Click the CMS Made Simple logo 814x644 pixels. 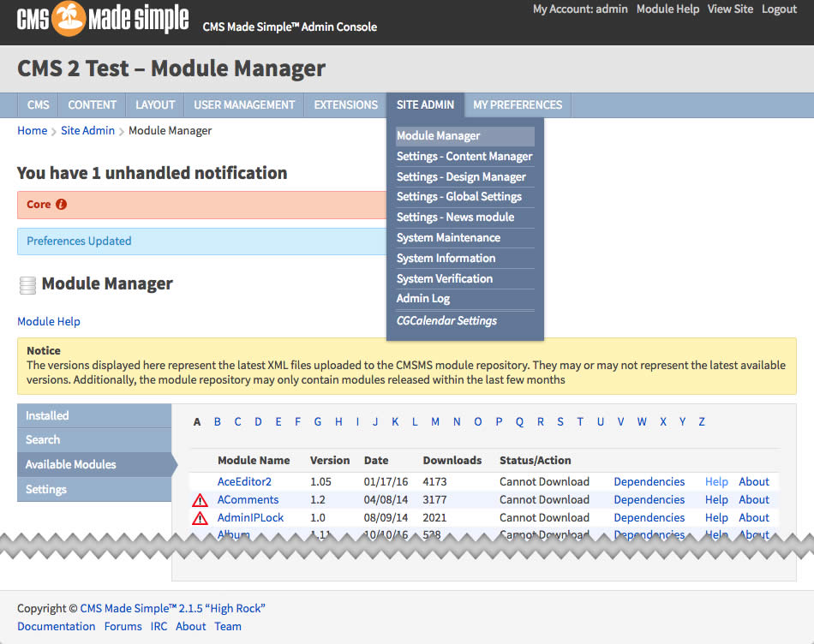103,20
